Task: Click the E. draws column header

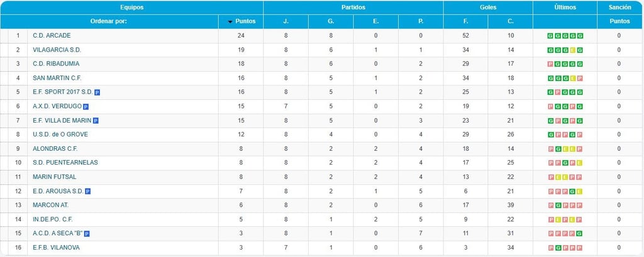Action: pyautogui.click(x=376, y=21)
